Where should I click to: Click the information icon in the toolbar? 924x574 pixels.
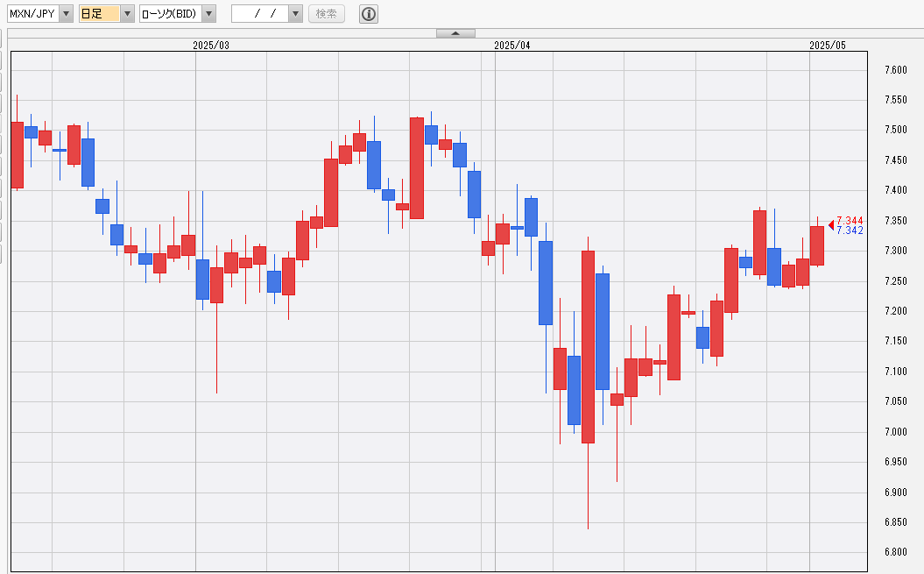click(x=369, y=14)
